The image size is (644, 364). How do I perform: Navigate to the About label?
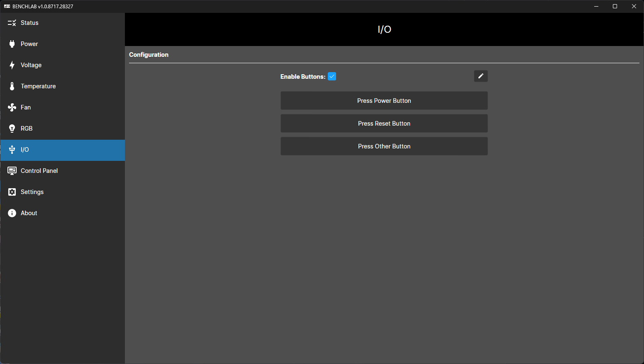[29, 213]
